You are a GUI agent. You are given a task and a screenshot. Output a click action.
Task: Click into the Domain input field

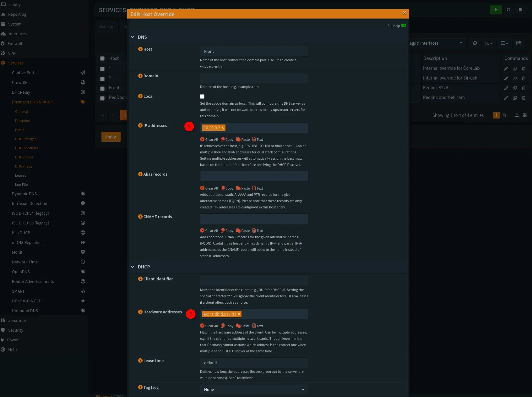pos(254,78)
